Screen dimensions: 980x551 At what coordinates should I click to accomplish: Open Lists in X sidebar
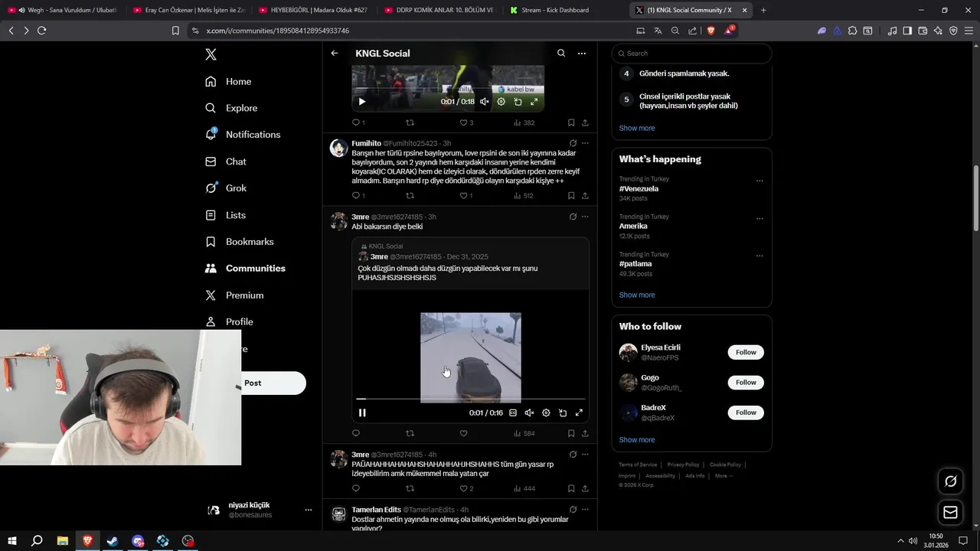[226, 215]
